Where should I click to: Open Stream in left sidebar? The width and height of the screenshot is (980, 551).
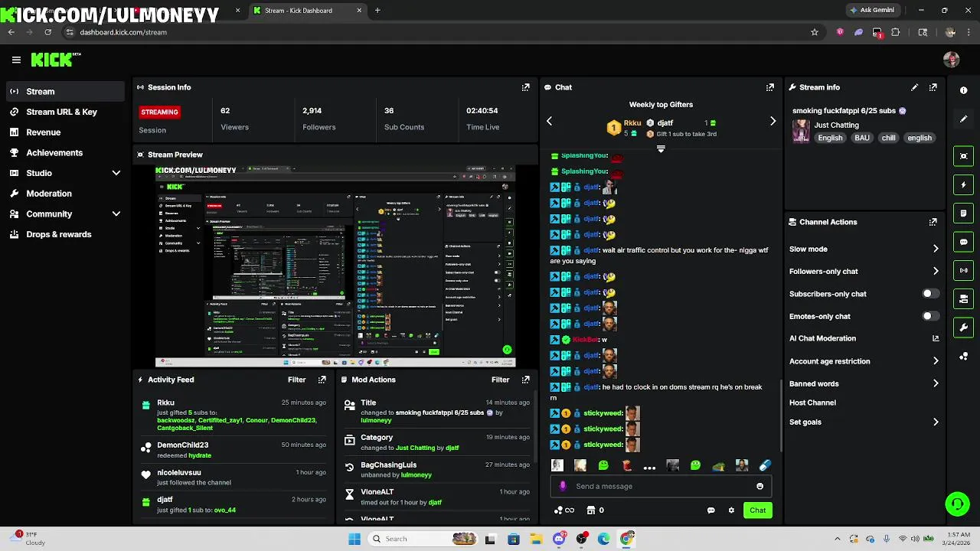click(x=64, y=91)
